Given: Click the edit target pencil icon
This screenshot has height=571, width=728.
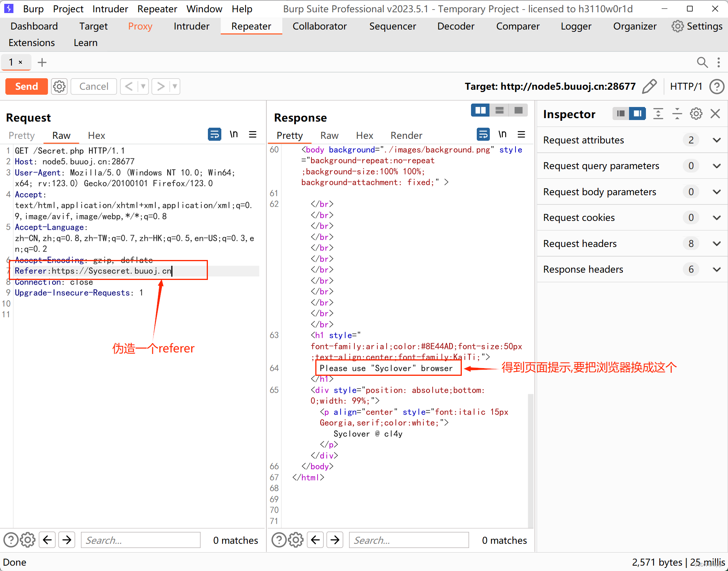Looking at the screenshot, I should 649,86.
